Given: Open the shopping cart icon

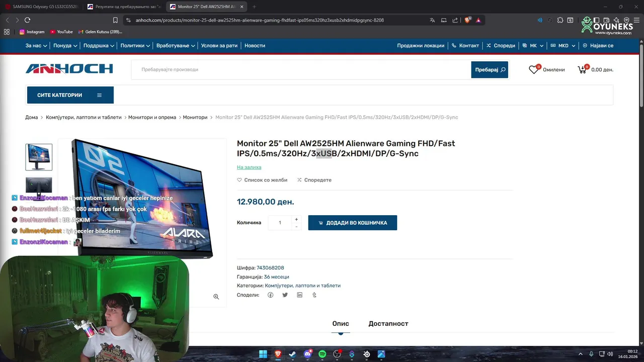Looking at the screenshot, I should point(583,70).
